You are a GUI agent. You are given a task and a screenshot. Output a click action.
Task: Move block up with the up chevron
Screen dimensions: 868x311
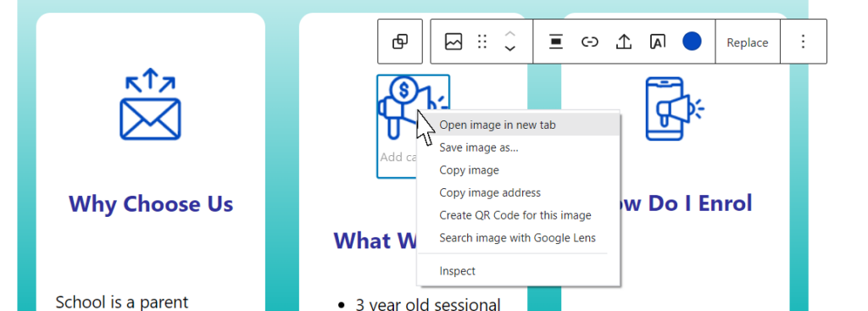click(510, 34)
